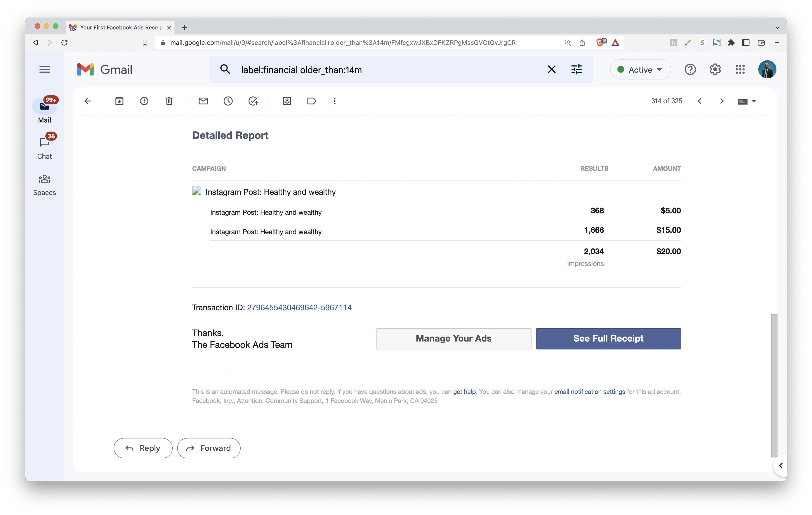Snooze this email with the clock icon
Screen dimensions: 812x515
228,101
